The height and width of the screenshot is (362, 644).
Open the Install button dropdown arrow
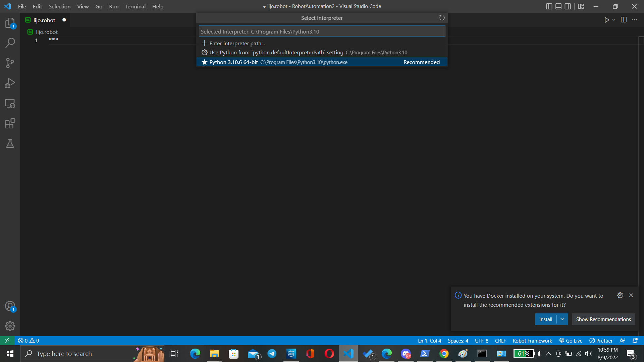point(562,319)
